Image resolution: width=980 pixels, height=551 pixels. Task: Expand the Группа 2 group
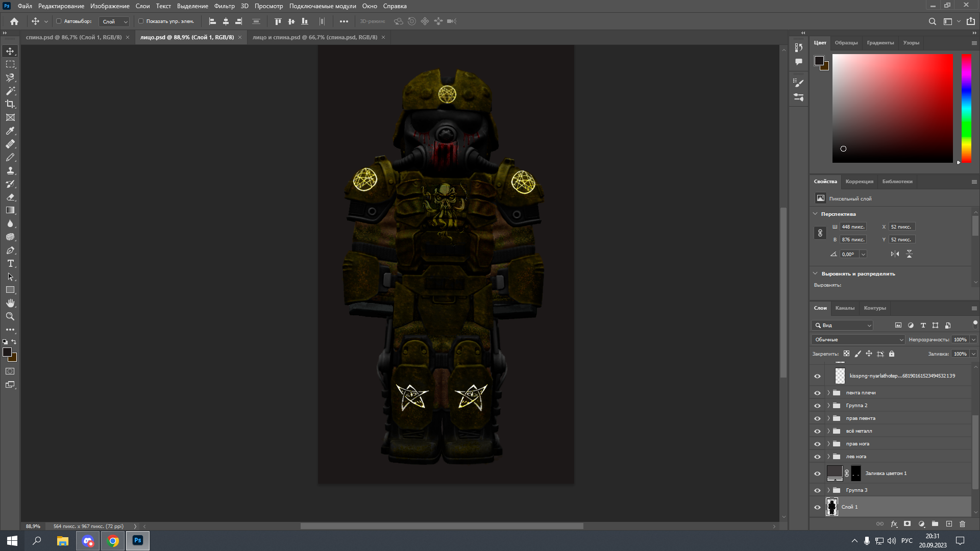click(828, 406)
